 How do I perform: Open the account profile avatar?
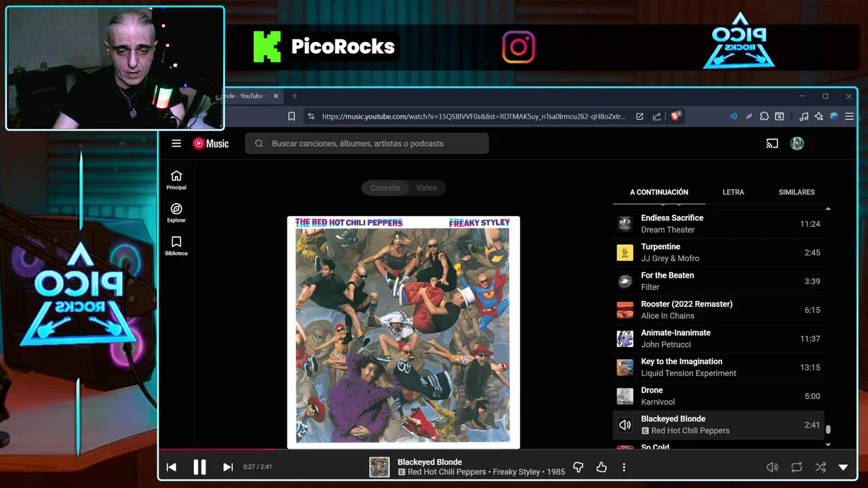(x=797, y=143)
